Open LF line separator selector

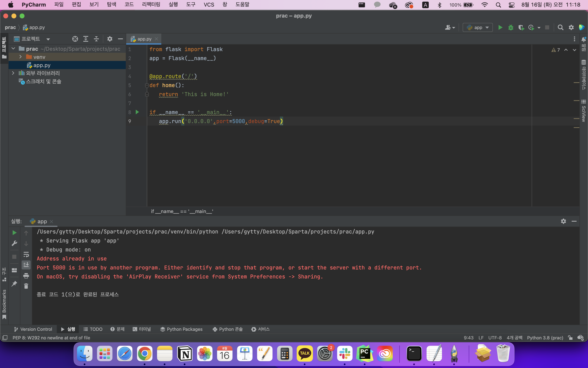(481, 338)
